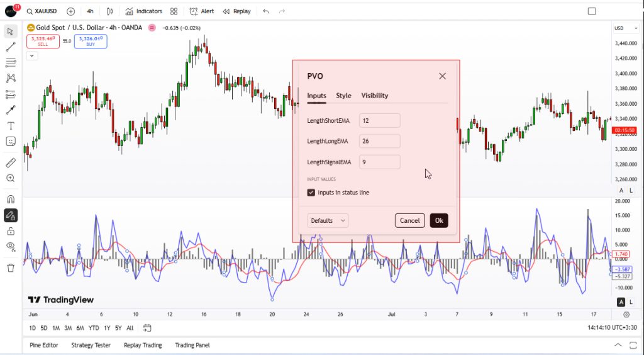The image size is (644, 355).
Task: Toggle magnet mode on
Action: pyautogui.click(x=11, y=200)
